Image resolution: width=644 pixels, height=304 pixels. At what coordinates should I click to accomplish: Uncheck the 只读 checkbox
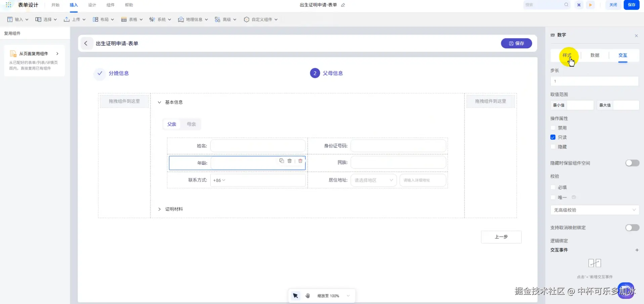pyautogui.click(x=553, y=137)
